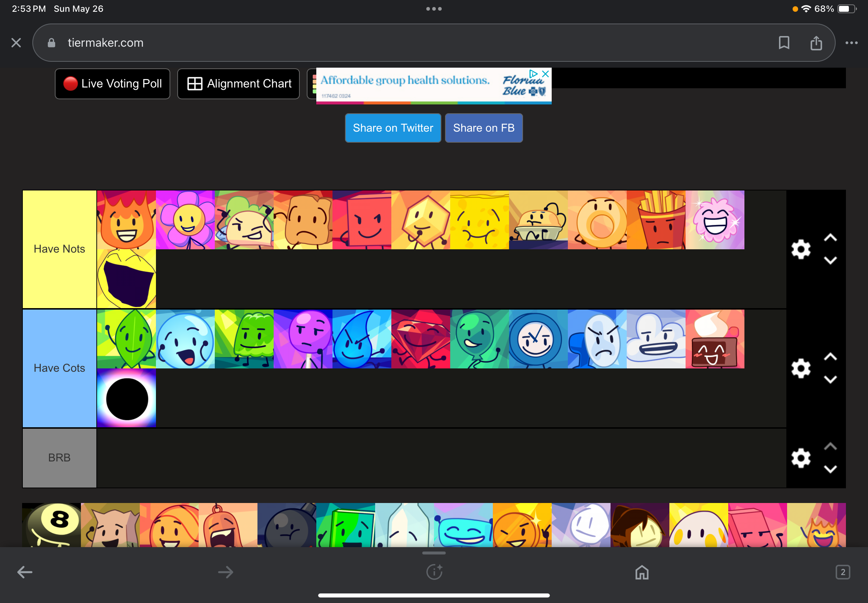The image size is (868, 603).
Task: Close the browser tab with X
Action: 16,43
